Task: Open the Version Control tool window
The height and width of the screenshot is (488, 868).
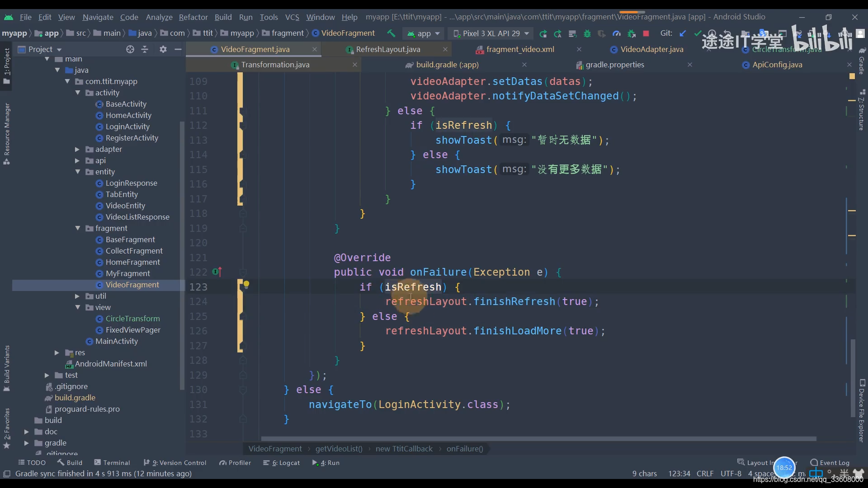Action: [175, 463]
